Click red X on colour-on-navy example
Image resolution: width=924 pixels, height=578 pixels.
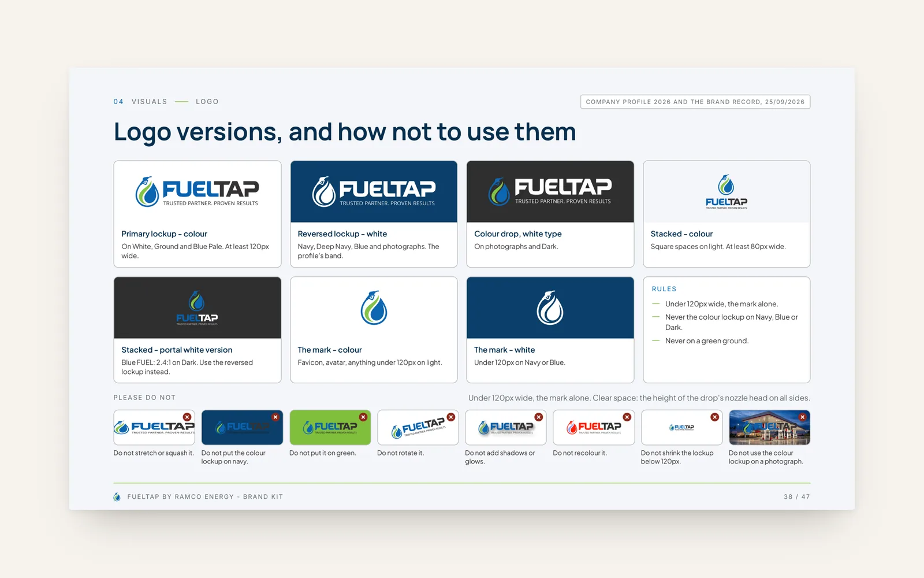(x=275, y=417)
